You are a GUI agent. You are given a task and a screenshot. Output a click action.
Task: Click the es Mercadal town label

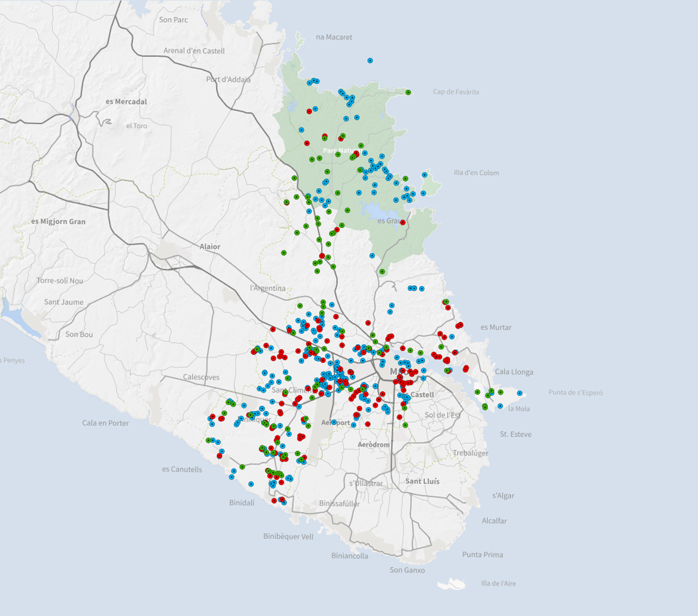(x=126, y=102)
